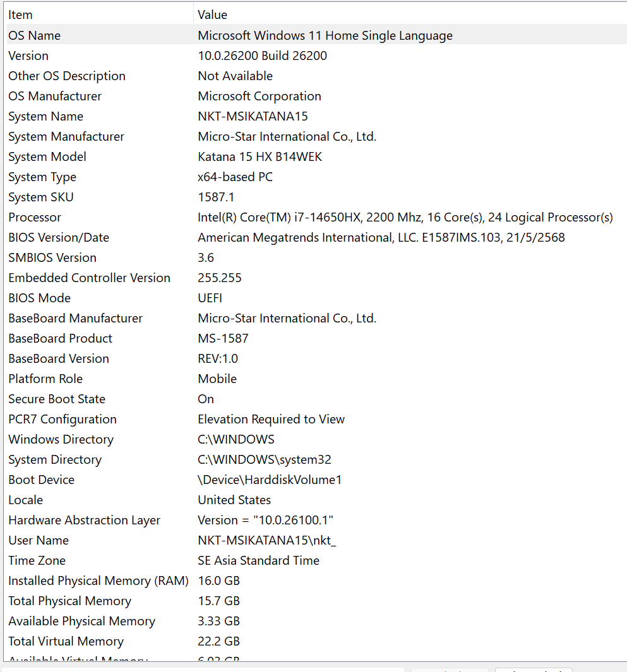Click the '255.255' value
Screen dimensions: 627x672
click(220, 278)
